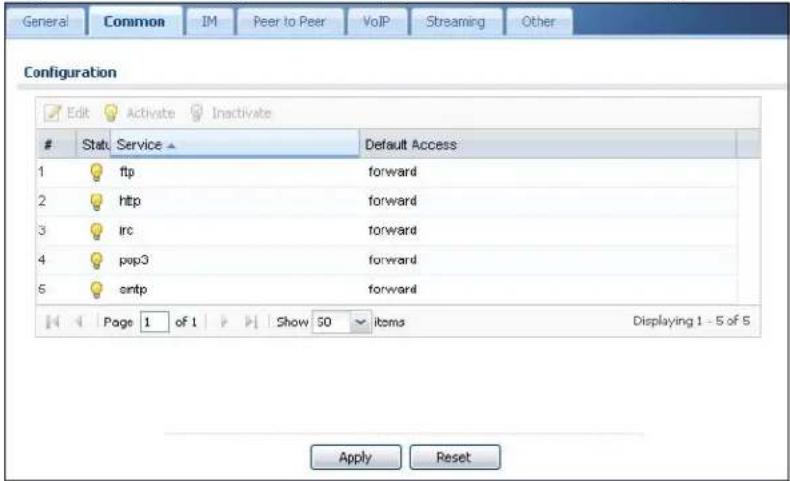Click the Activate lightbulb button

tap(139, 113)
